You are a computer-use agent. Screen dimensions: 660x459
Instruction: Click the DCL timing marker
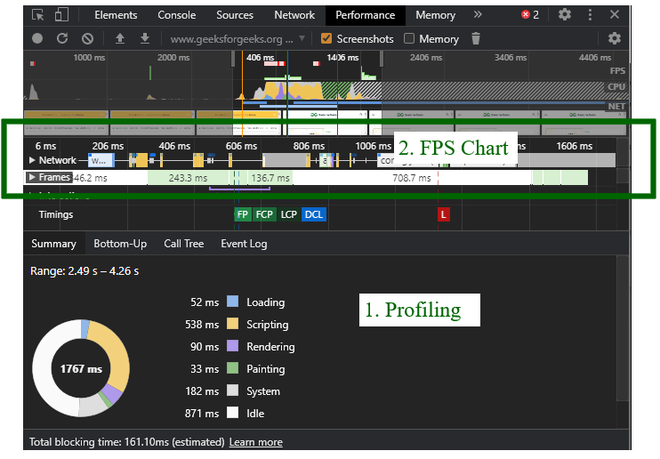click(314, 215)
